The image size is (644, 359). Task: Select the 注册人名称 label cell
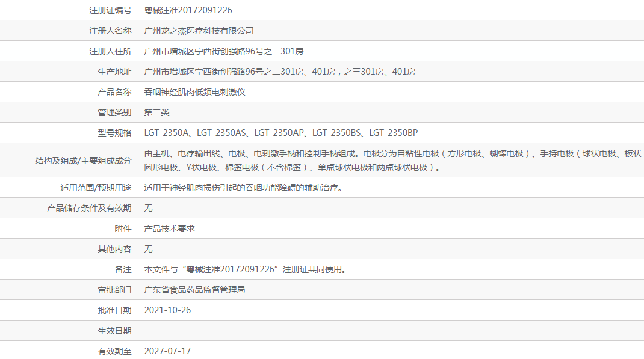tap(110, 31)
